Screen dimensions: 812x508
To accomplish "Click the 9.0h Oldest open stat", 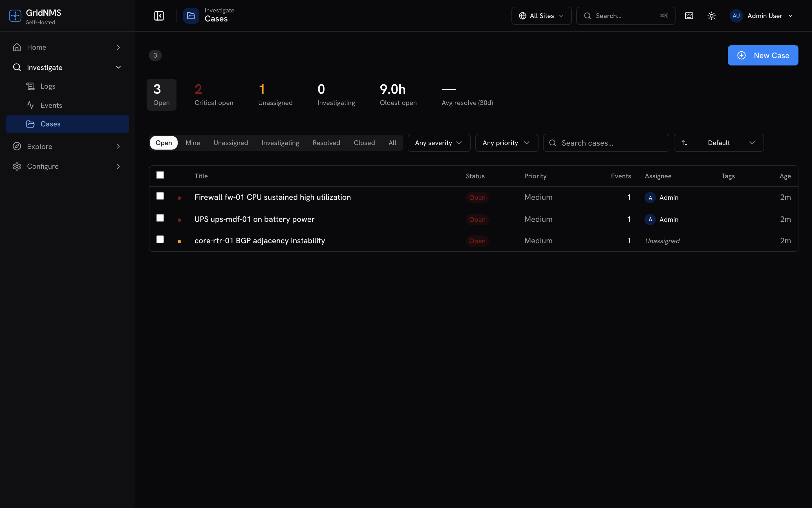I will click(398, 95).
